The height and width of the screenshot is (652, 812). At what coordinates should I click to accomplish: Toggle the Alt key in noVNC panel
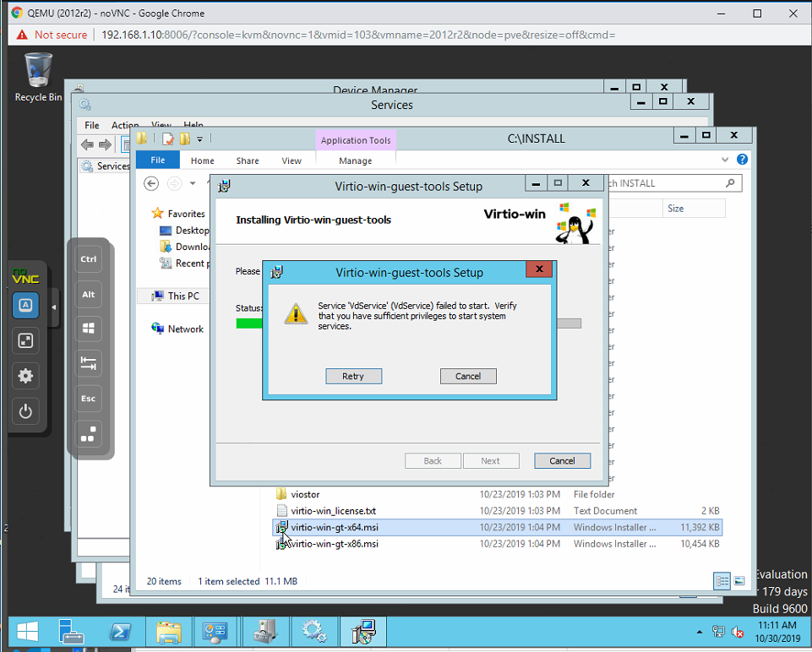[x=89, y=295]
